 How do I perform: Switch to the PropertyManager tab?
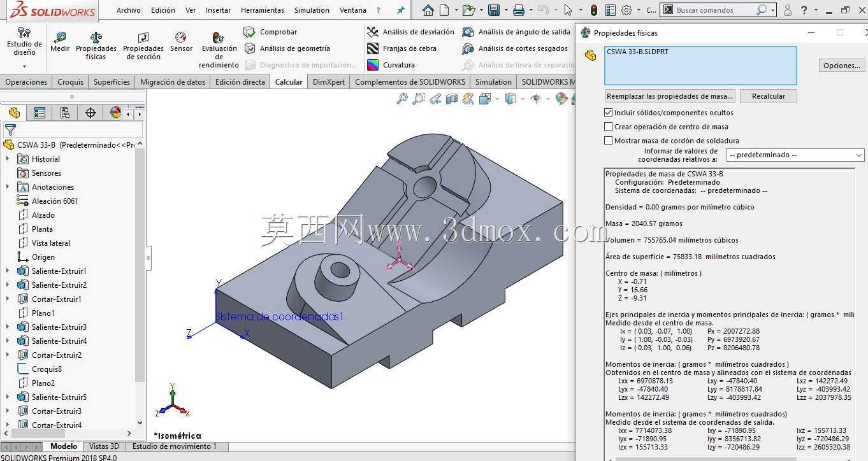pyautogui.click(x=40, y=113)
